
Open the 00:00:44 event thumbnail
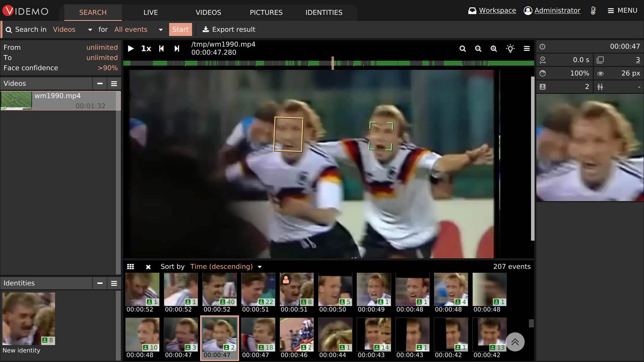click(x=335, y=334)
